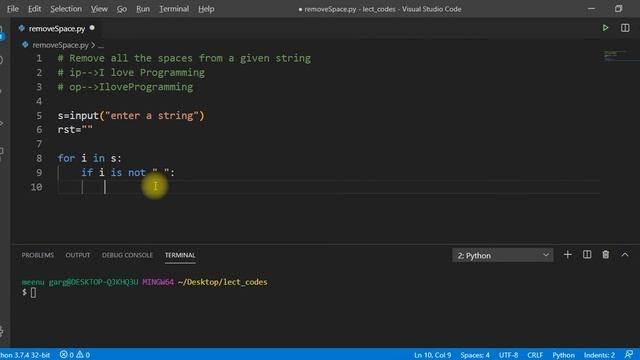Switch to the OUTPUT panel tab

tap(78, 255)
